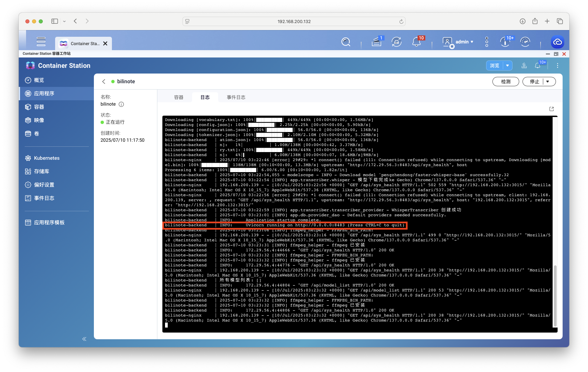Go back using arrow beside bilinote
The image size is (588, 372).
click(104, 82)
